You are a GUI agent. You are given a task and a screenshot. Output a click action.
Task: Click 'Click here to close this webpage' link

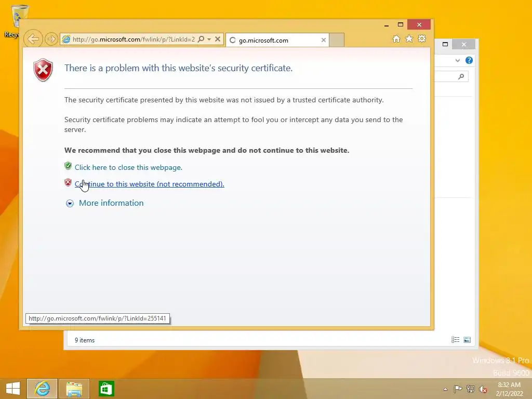(x=129, y=167)
